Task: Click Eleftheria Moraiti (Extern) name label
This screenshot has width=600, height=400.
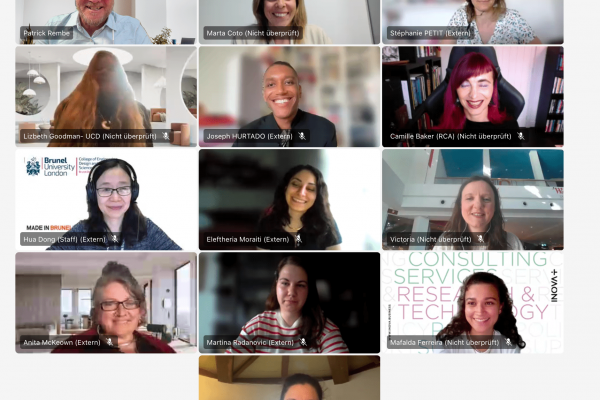Action: pyautogui.click(x=248, y=239)
